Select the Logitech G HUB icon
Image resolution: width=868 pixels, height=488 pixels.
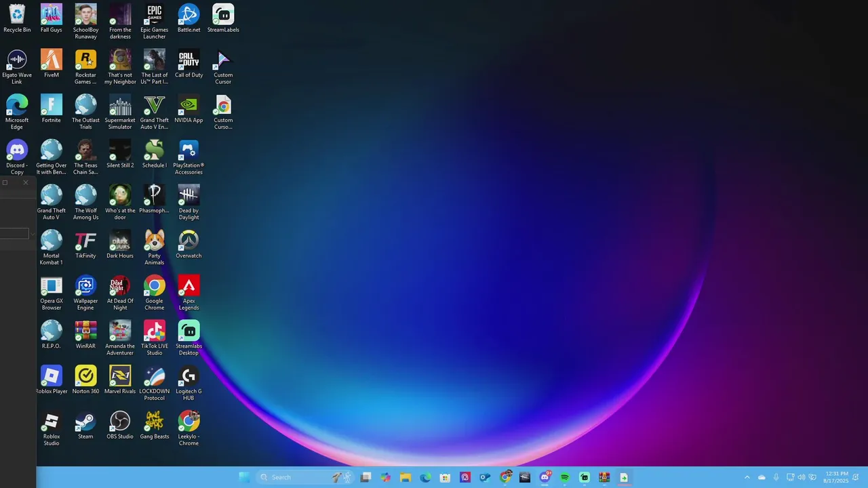click(189, 383)
